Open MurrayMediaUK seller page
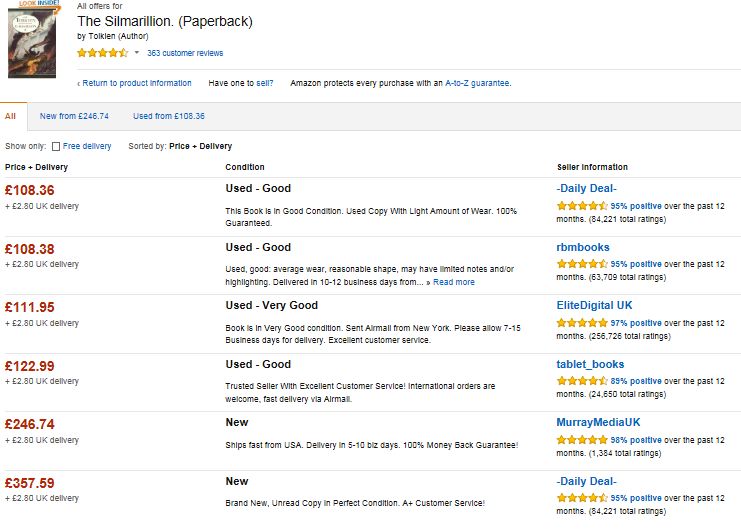Viewport: 741px width, 529px height. 598,422
